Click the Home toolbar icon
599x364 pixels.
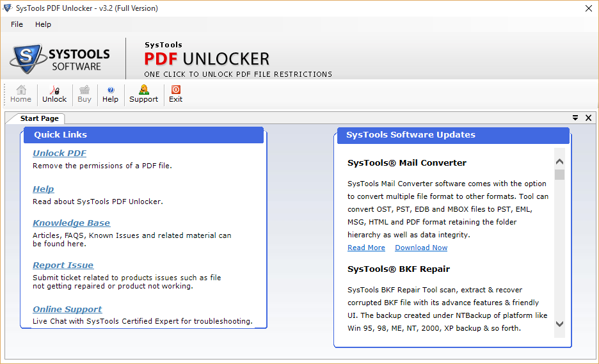(20, 94)
